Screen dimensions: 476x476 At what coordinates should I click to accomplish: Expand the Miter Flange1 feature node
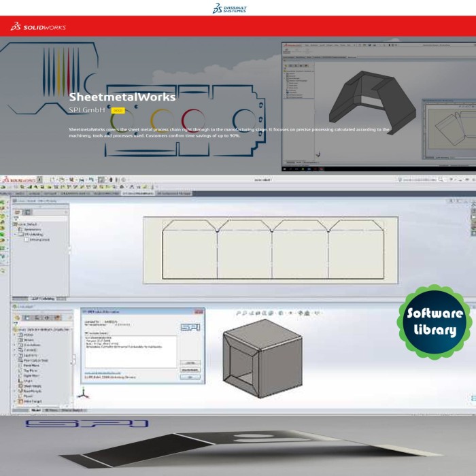coord(14,401)
